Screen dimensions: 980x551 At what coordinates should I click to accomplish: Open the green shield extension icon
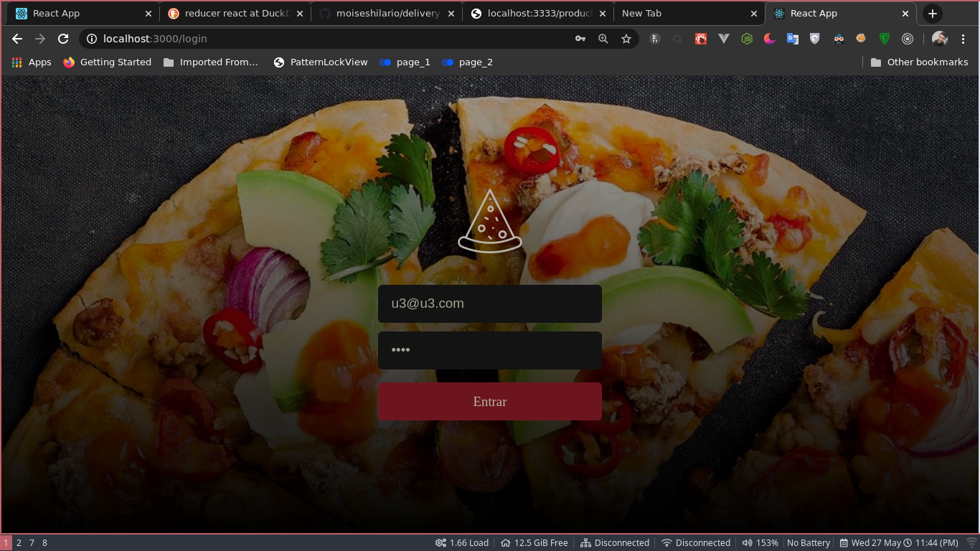click(885, 39)
